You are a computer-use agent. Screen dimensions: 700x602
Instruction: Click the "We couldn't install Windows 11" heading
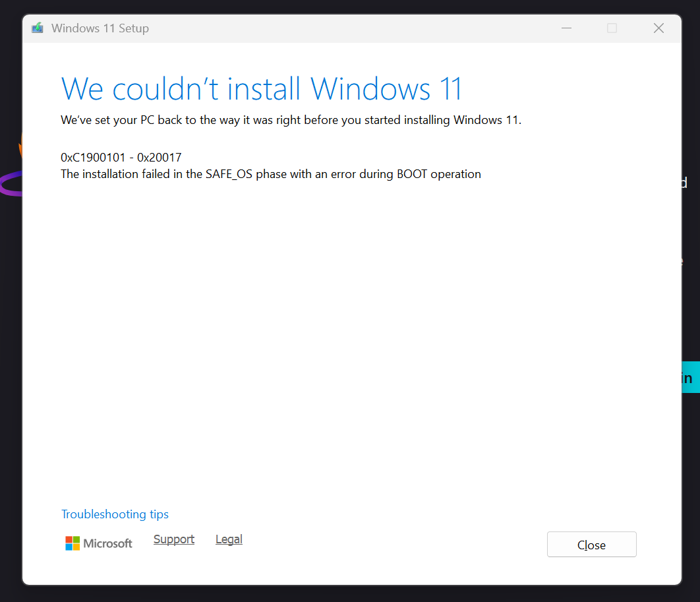click(x=261, y=88)
